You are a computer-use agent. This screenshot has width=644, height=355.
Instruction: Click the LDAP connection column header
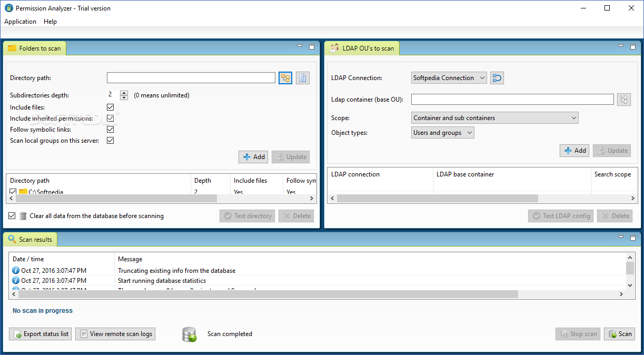coord(380,174)
